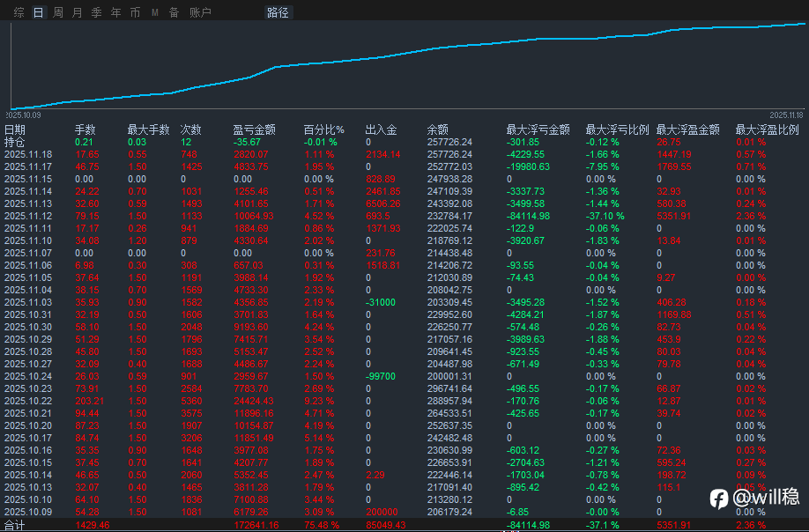Viewport: 809px width, 532px height.
Task: Click the 日期 column header
Action: coord(15,129)
